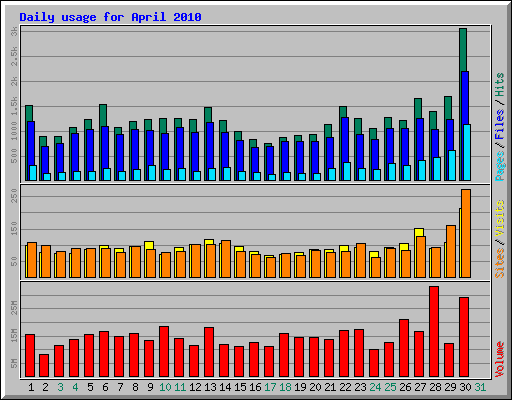Click day label 6 on the x-axis

coord(105,387)
